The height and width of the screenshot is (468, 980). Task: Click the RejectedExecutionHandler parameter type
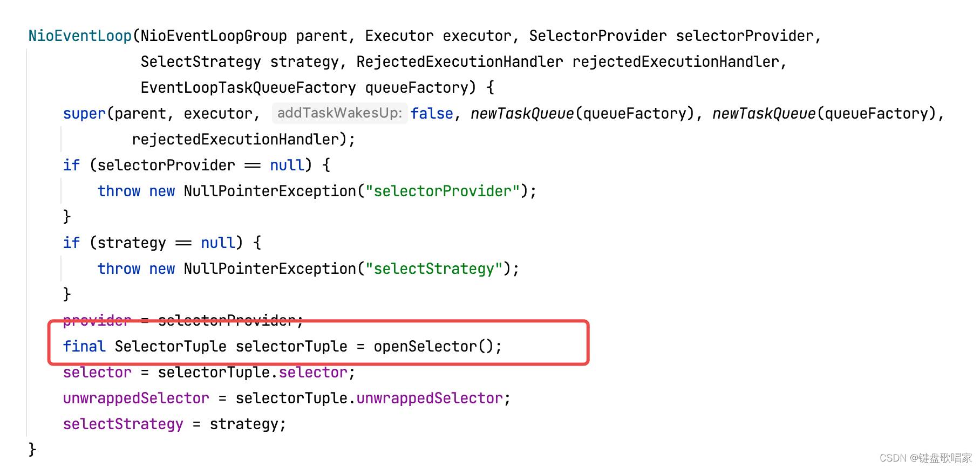[x=459, y=62]
